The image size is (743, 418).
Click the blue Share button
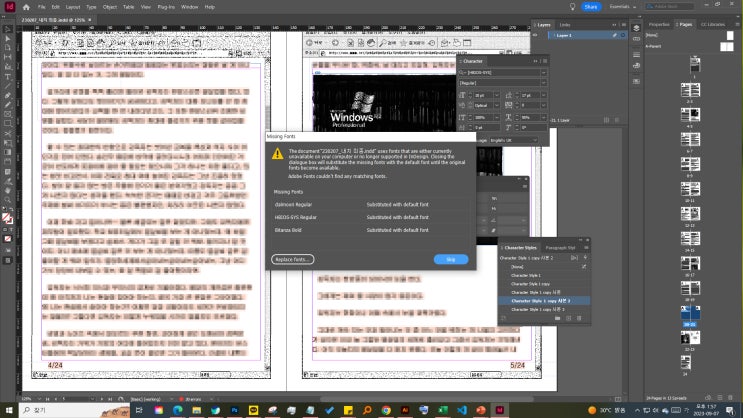coord(591,6)
